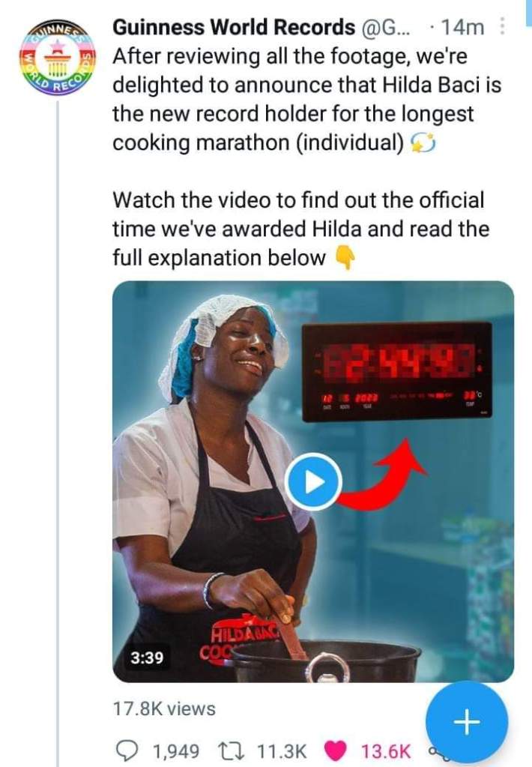Tap the 'Watch the video' paragraph
This screenshot has width=532, height=767.
[x=300, y=229]
